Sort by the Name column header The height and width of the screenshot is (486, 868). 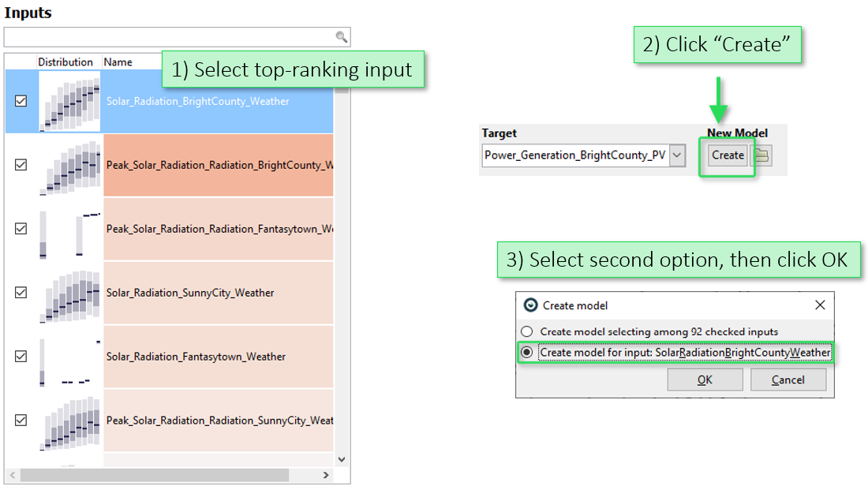(x=118, y=62)
